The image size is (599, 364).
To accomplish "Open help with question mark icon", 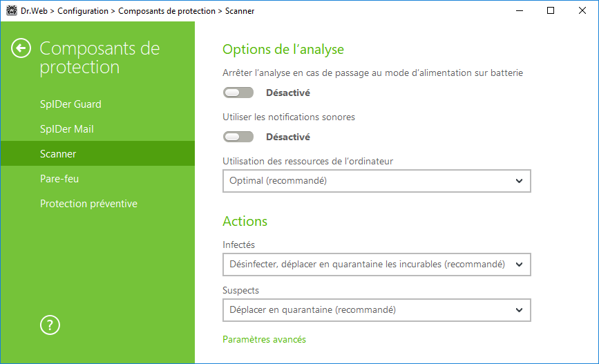I will [50, 325].
